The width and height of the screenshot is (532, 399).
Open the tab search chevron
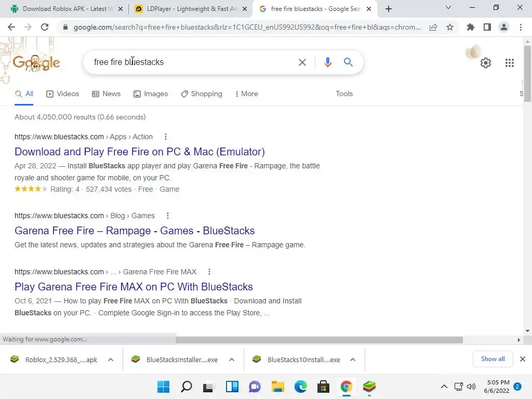(x=448, y=7)
